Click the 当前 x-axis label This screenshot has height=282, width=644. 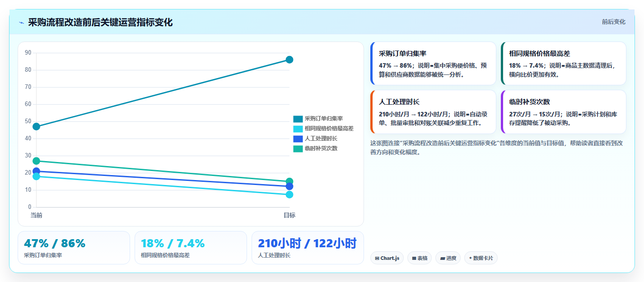[x=37, y=215]
